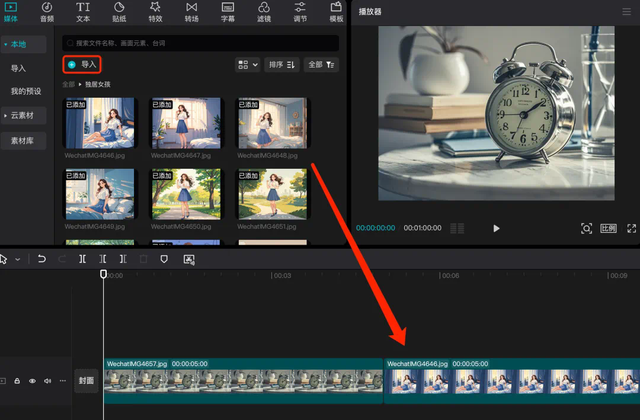Open the 调节 adjustment panel
640x420 pixels.
(x=300, y=12)
